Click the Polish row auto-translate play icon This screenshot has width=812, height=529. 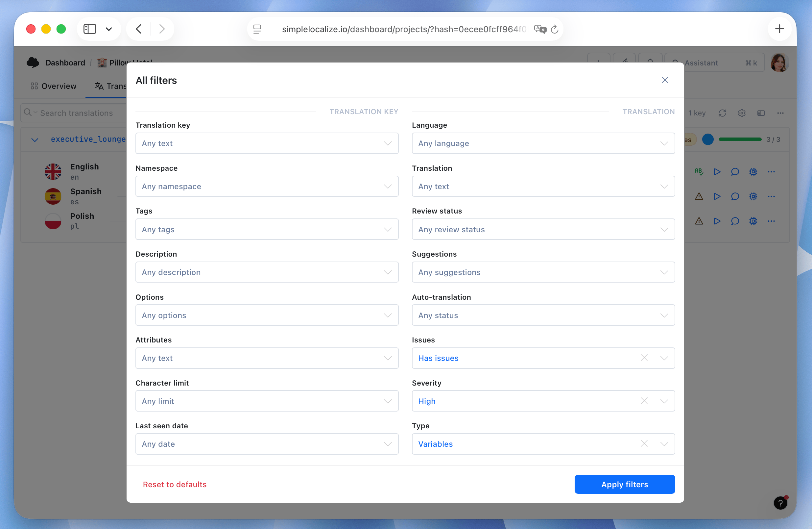[x=717, y=221]
